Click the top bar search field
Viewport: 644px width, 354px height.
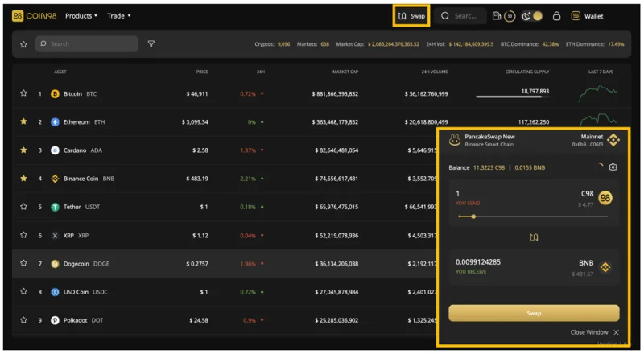coord(460,16)
